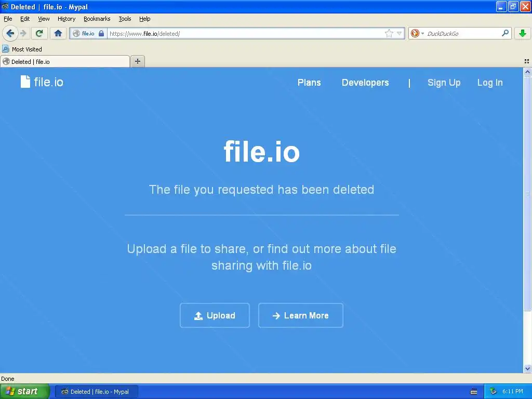Click the file.io site identity globe icon
This screenshot has width=532, height=399.
(x=77, y=33)
